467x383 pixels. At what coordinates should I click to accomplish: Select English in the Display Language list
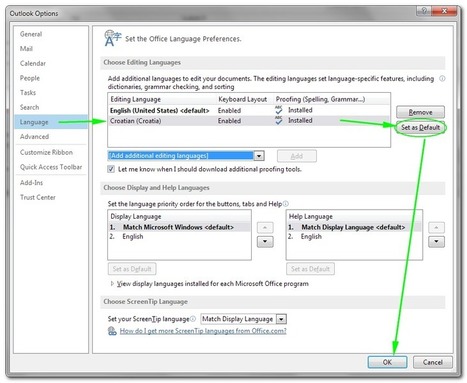pos(179,236)
